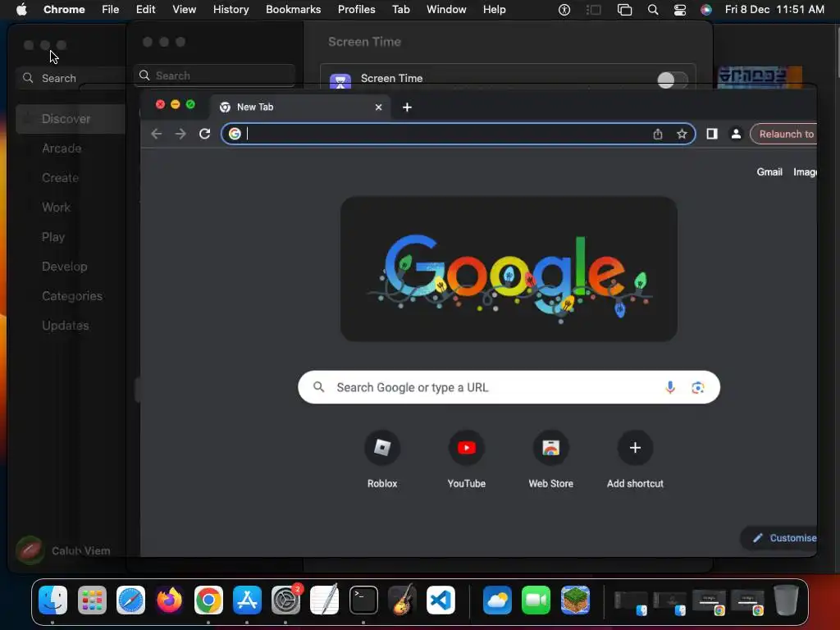Open the Apple menu
Screen dimensions: 840x630
coord(21,9)
